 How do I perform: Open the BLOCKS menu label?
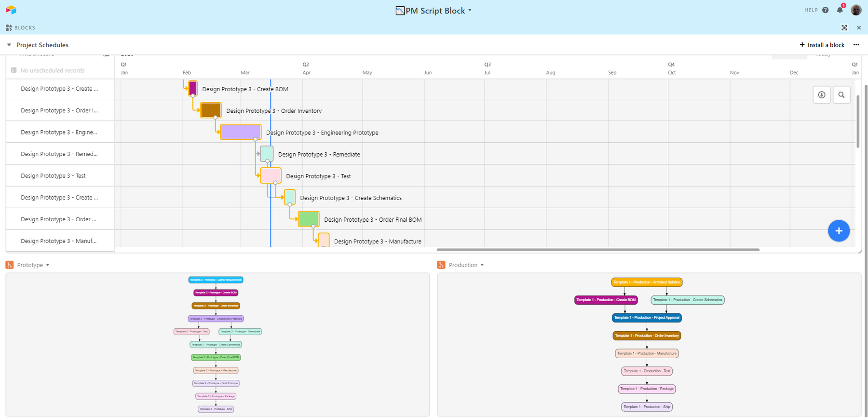click(21, 28)
